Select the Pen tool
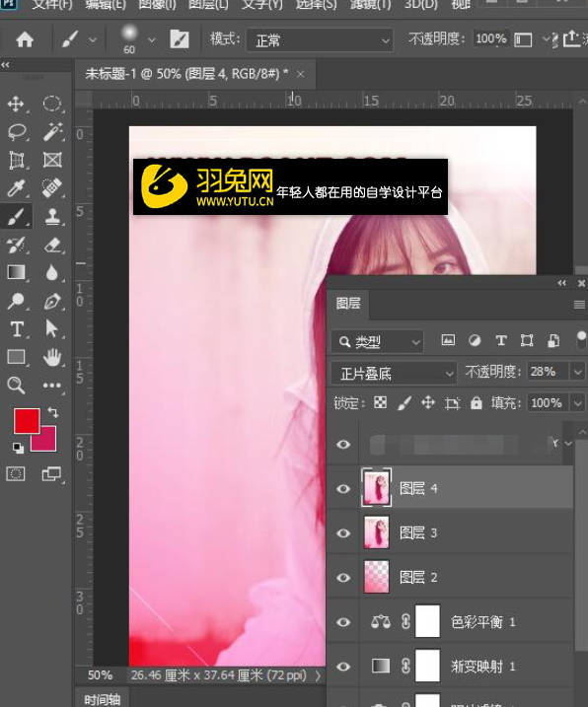 52,301
